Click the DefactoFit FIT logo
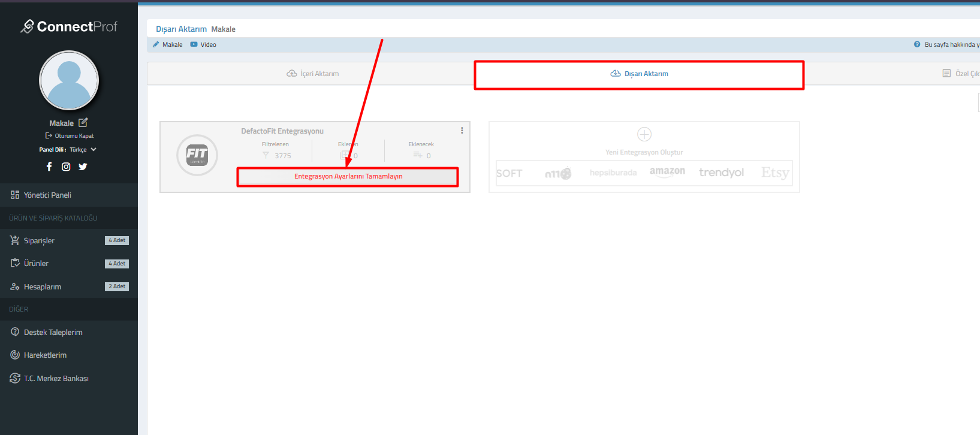Image resolution: width=980 pixels, height=435 pixels. [197, 155]
